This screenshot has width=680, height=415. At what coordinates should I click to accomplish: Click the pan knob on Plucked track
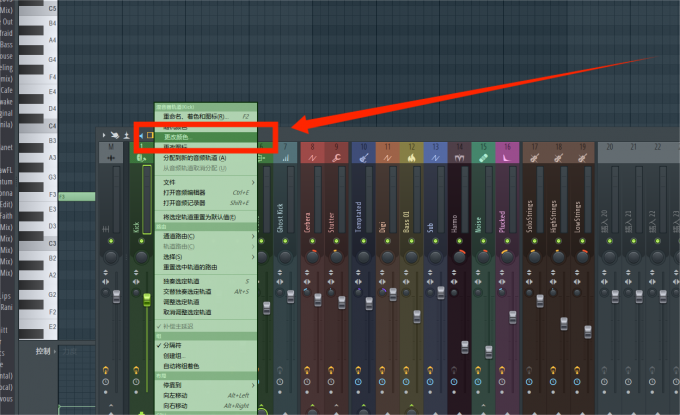pyautogui.click(x=507, y=257)
